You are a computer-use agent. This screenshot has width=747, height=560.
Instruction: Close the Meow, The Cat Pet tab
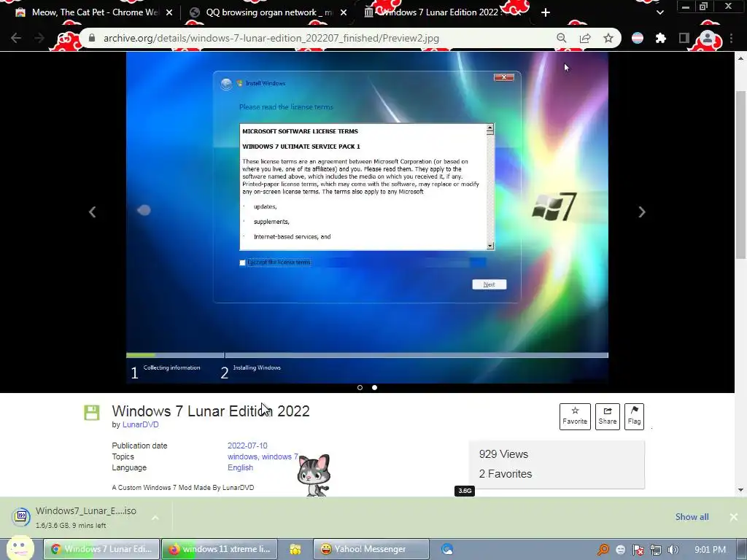coord(169,12)
